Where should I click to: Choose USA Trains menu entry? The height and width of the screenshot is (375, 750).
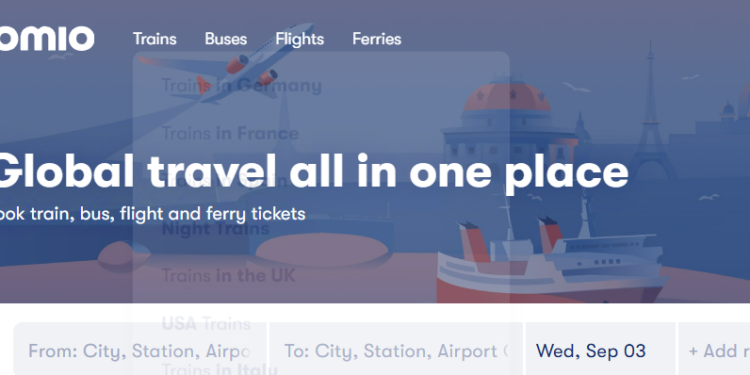206,324
